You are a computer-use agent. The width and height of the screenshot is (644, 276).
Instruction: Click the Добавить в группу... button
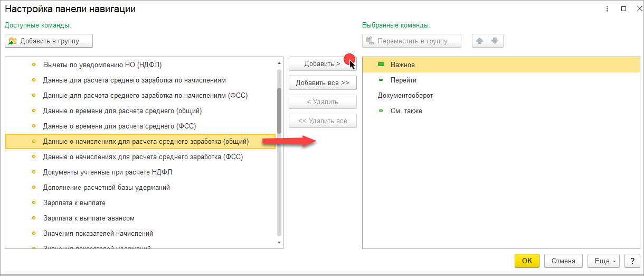(x=49, y=41)
